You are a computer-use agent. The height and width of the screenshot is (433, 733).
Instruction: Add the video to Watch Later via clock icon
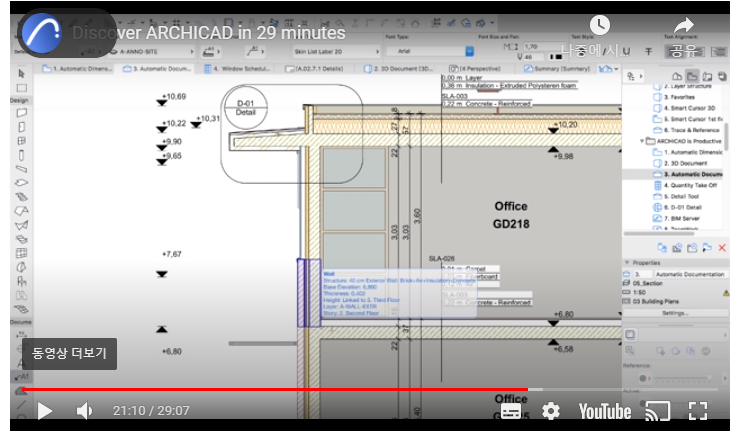point(599,25)
